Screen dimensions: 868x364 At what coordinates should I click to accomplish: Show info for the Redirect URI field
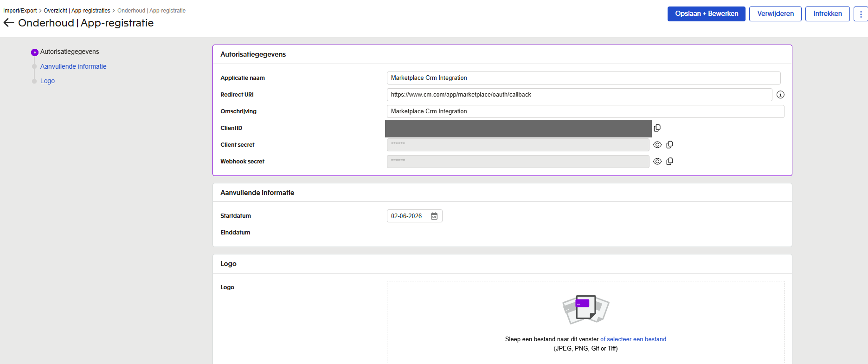pyautogui.click(x=780, y=95)
